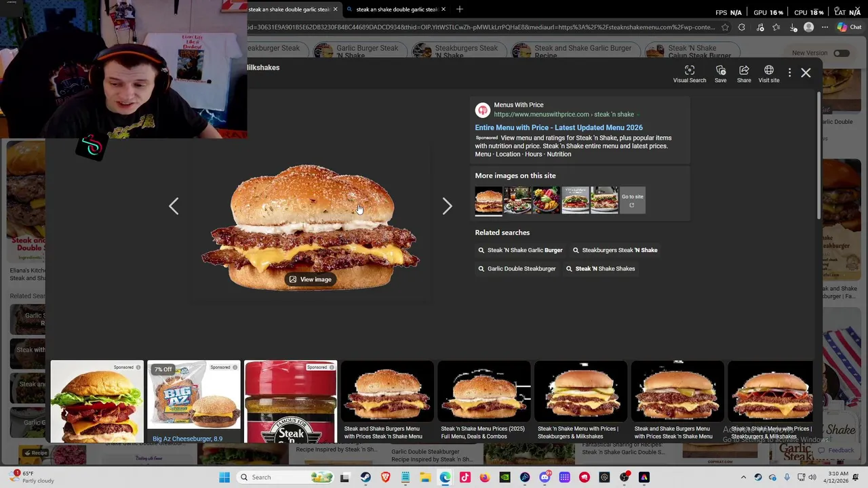Select the Nutrition sublink under Menus With Price

click(x=559, y=154)
